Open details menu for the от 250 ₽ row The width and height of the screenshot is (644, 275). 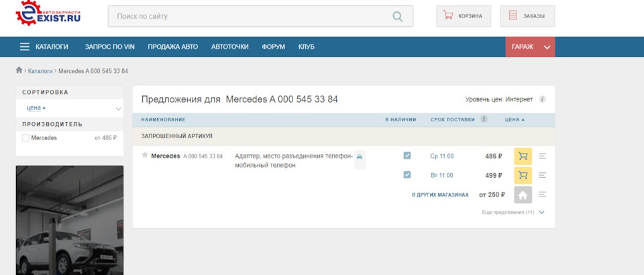542,195
